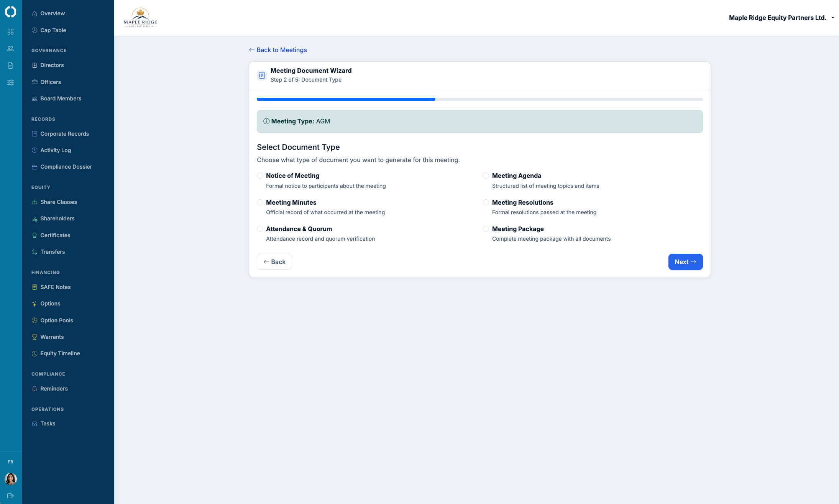Click the Shareholders person icon
The height and width of the screenshot is (504, 839).
pyautogui.click(x=34, y=218)
